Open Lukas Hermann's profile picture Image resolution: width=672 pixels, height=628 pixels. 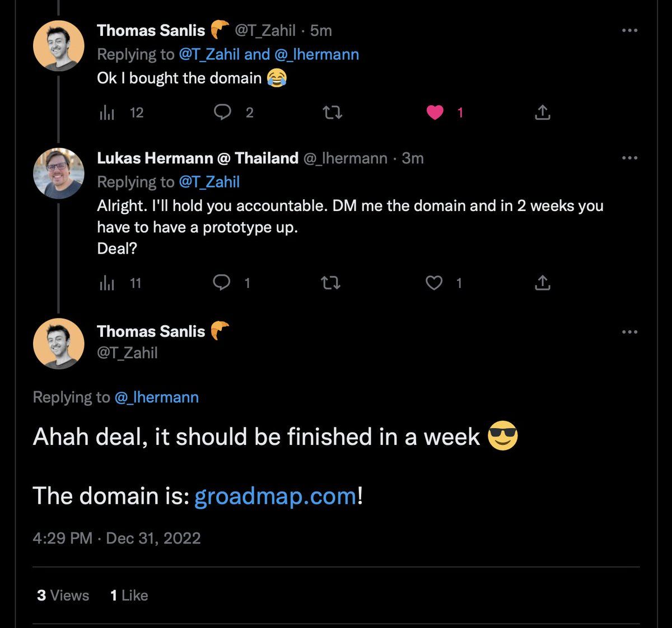pyautogui.click(x=59, y=173)
